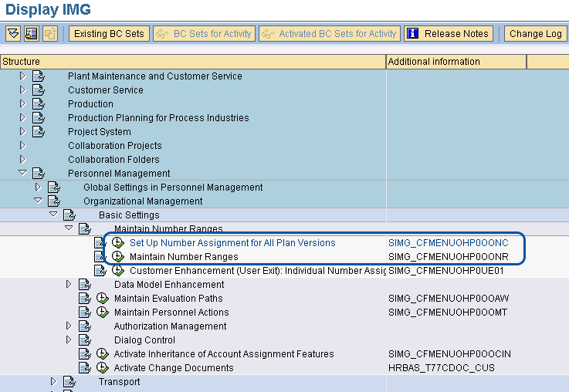The width and height of the screenshot is (569, 392).
Task: Execute the Maintain Personnel Actions clock icon
Action: pos(102,313)
